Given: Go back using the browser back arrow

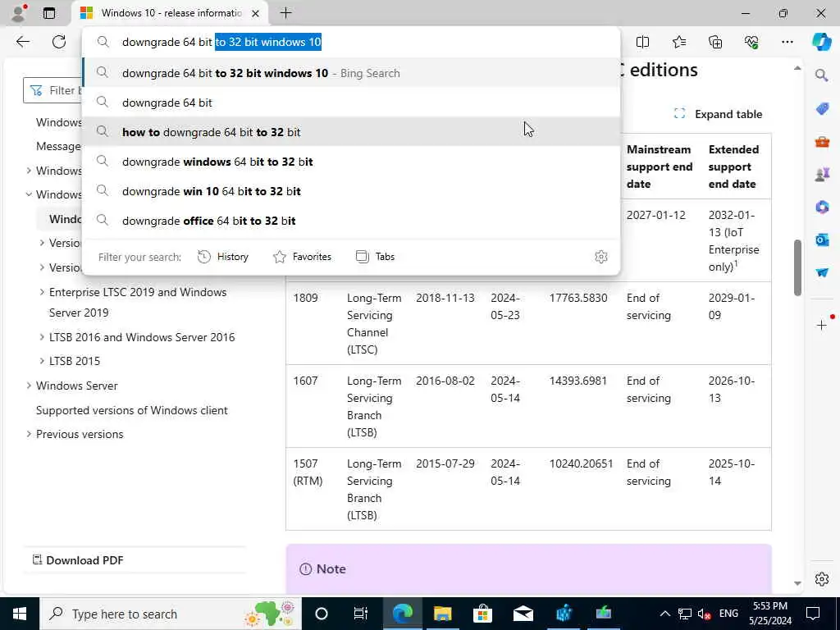Looking at the screenshot, I should click(x=22, y=42).
